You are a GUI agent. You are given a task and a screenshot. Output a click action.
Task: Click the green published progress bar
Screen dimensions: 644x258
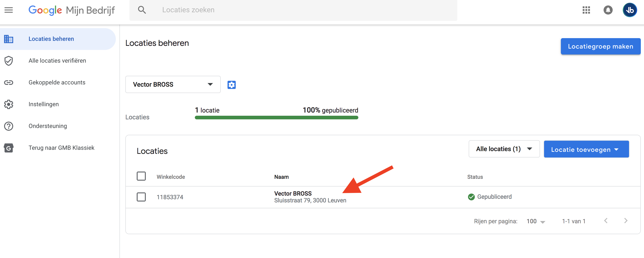click(276, 117)
